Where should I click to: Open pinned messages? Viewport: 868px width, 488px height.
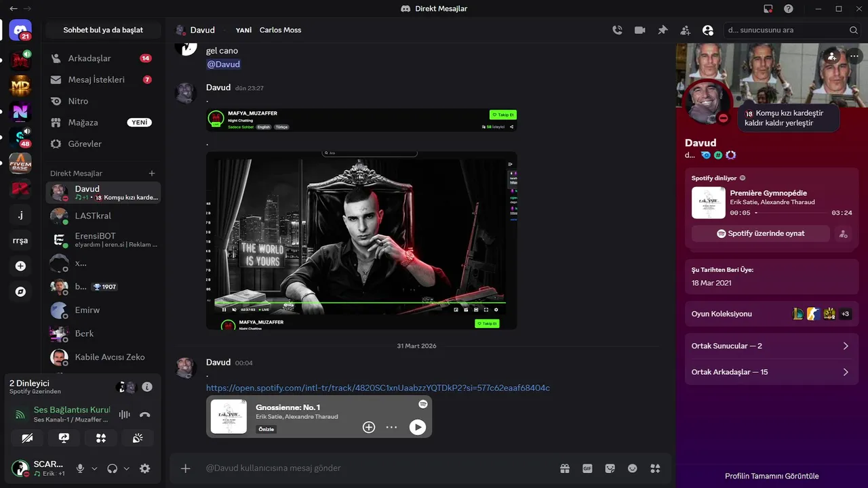point(663,30)
